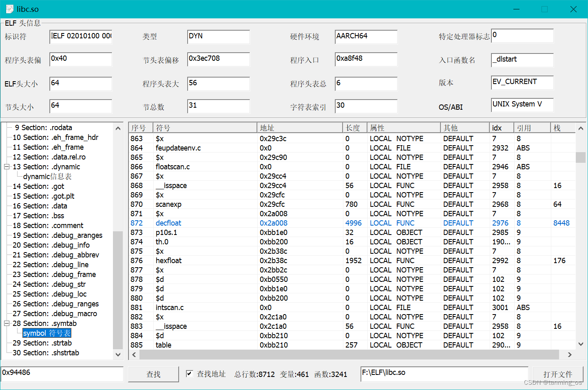Click the 打开文件 button

[x=558, y=374]
